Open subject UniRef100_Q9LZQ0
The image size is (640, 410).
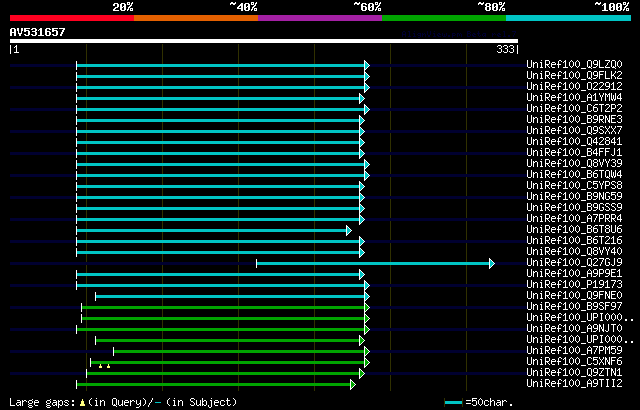(574, 64)
